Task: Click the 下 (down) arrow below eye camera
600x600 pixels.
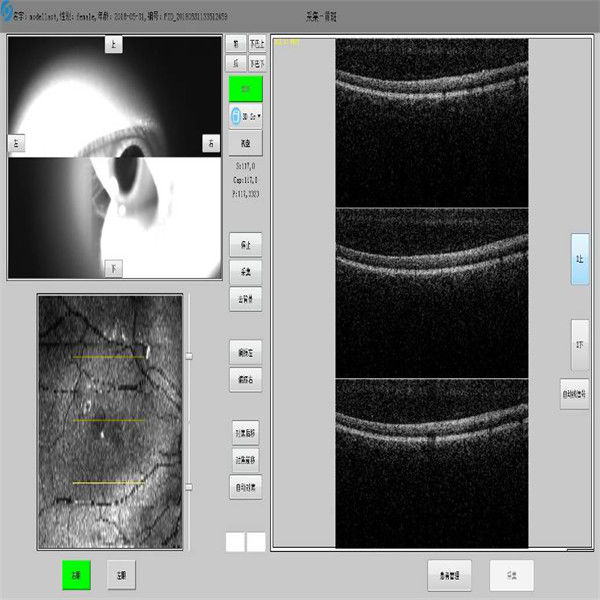Action: [x=114, y=268]
